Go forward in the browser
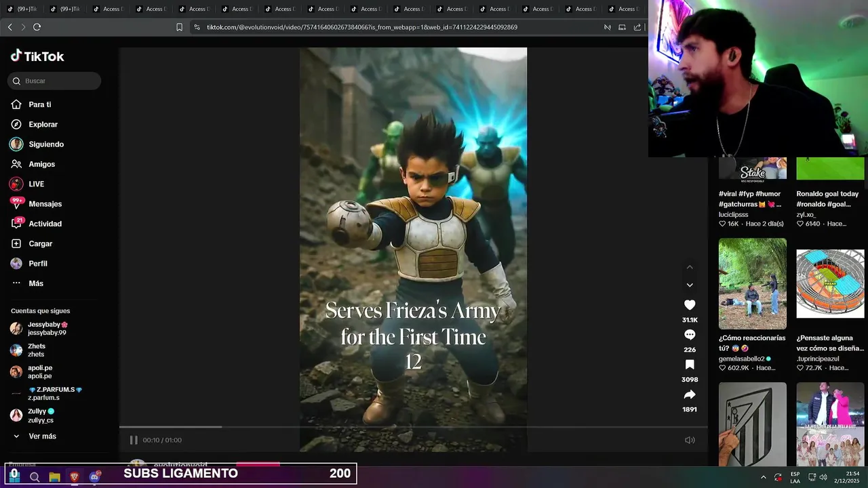The width and height of the screenshot is (868, 488). tap(23, 27)
